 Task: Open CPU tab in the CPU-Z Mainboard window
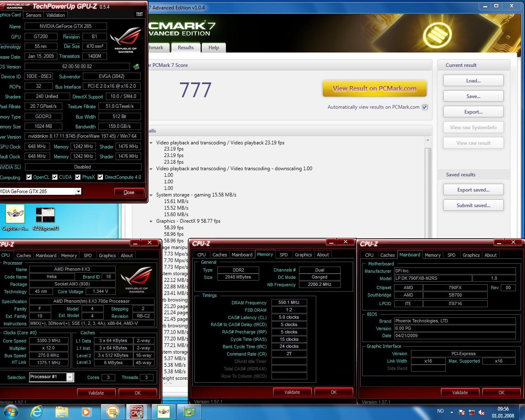(370, 255)
